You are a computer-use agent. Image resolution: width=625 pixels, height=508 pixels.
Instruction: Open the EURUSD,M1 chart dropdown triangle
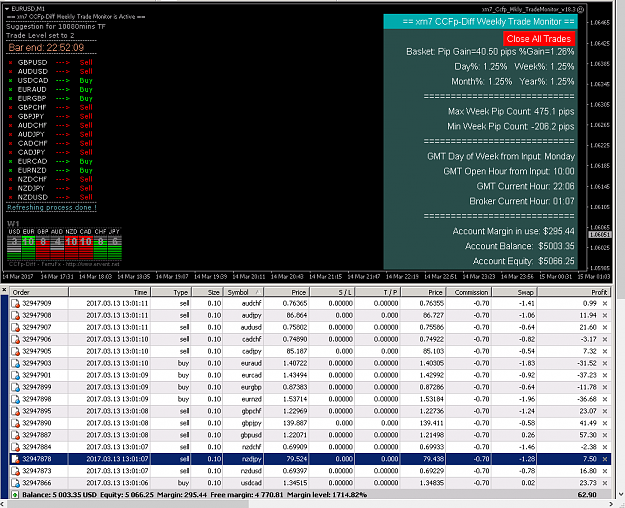(7, 8)
